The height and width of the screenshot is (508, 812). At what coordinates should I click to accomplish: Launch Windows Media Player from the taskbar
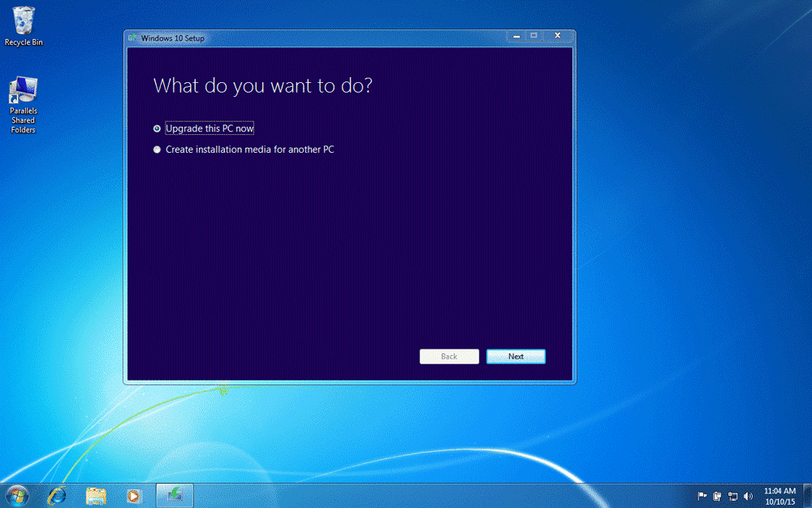tap(134, 496)
